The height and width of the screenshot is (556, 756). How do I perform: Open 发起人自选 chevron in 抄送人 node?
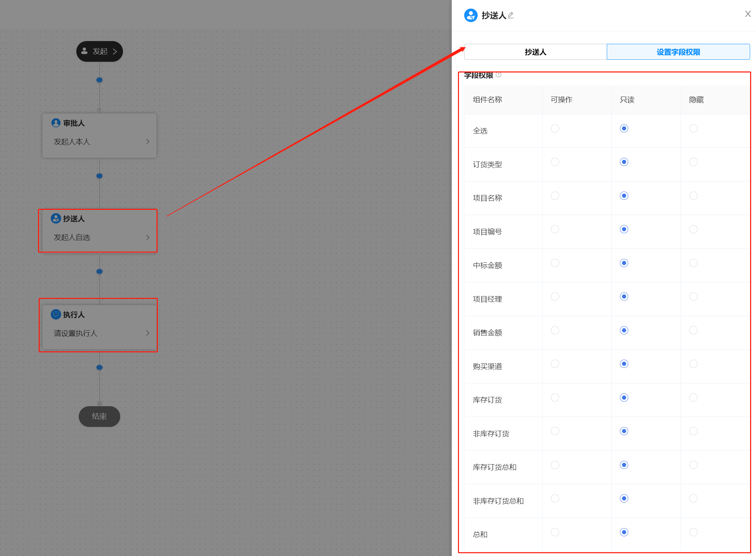(148, 237)
